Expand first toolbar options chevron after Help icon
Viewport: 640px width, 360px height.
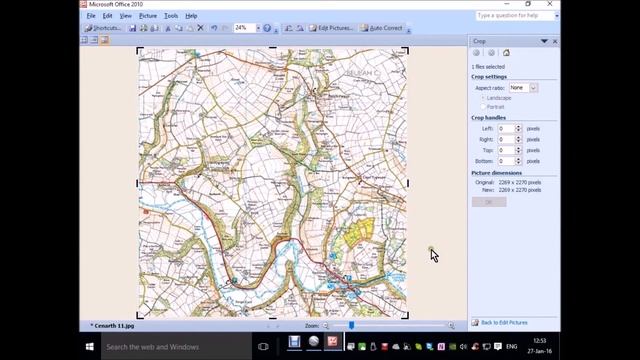[276, 29]
